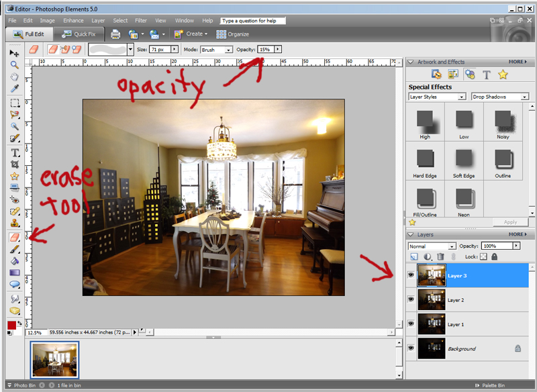Create a new layer in Layers palette
The height and width of the screenshot is (392, 537).
click(x=414, y=256)
